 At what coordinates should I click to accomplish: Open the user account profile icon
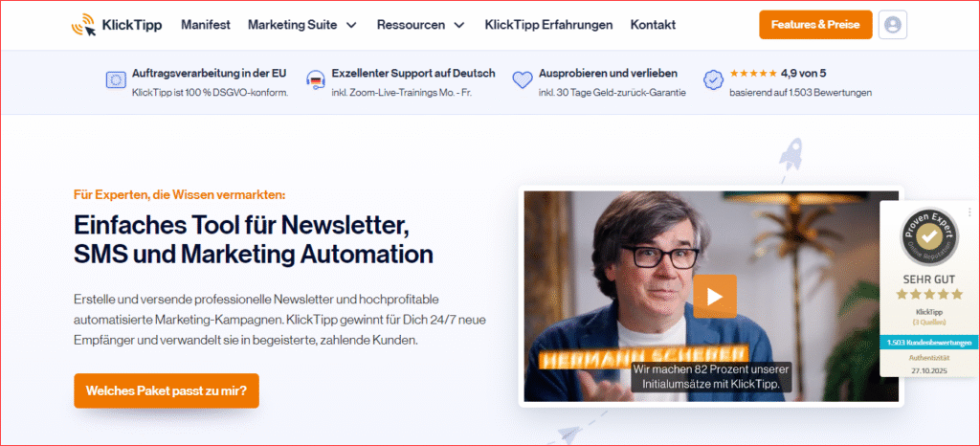893,25
